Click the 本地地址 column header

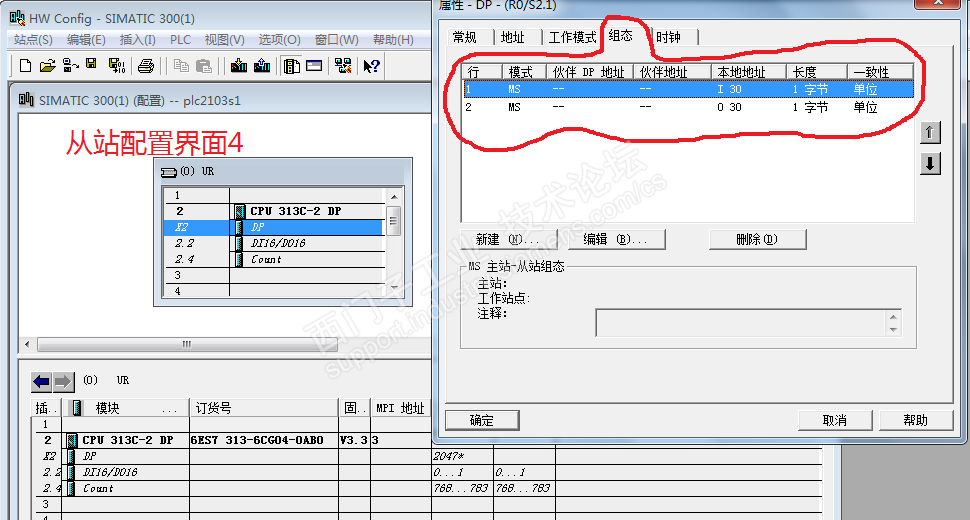coord(749,72)
